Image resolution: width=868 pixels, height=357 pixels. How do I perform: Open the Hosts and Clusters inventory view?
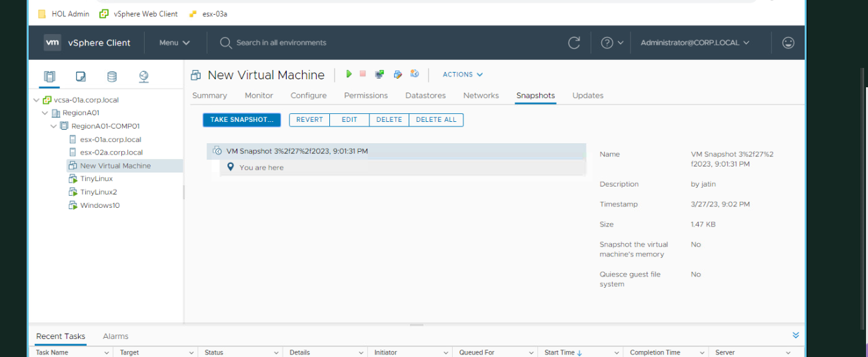pos(49,77)
